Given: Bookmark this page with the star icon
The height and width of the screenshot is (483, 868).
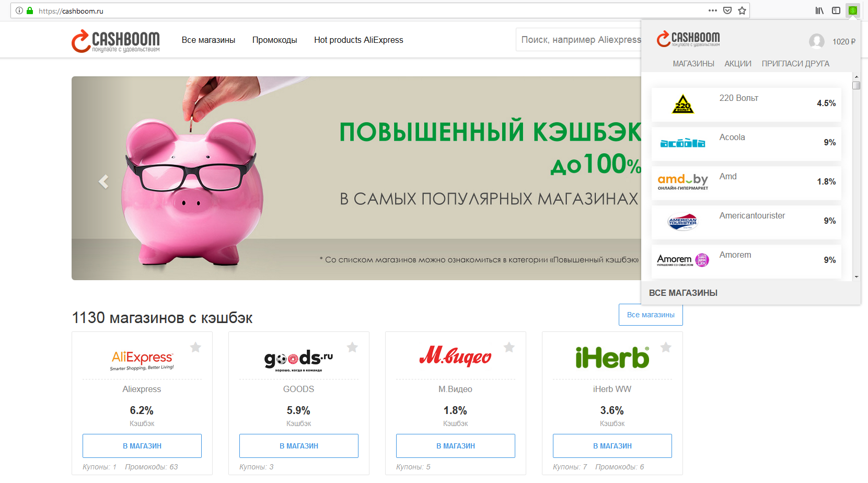Looking at the screenshot, I should (x=742, y=10).
